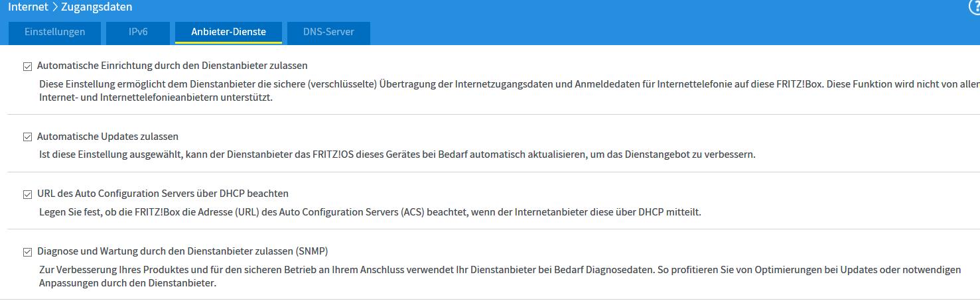Open the IPv6 tab
The height and width of the screenshot is (301, 980).
138,32
